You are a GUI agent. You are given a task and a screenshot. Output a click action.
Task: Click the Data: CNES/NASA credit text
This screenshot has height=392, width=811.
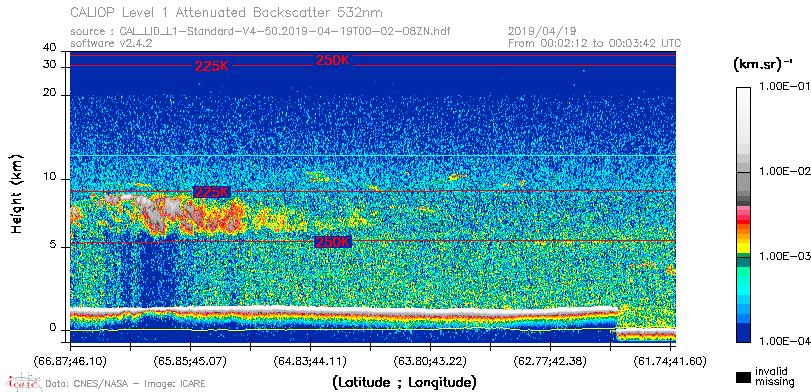(126, 384)
